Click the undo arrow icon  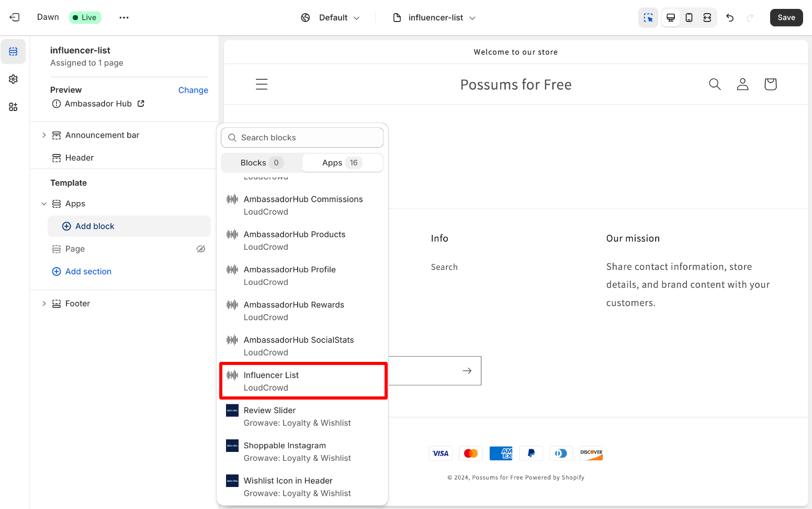(x=730, y=18)
